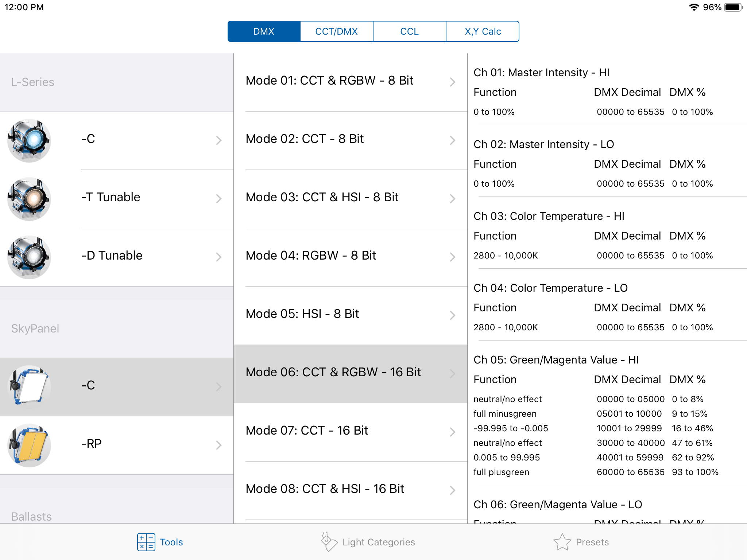Select Mode 04: RGBW - 8 Bit
This screenshot has height=560, width=747.
(x=311, y=256)
